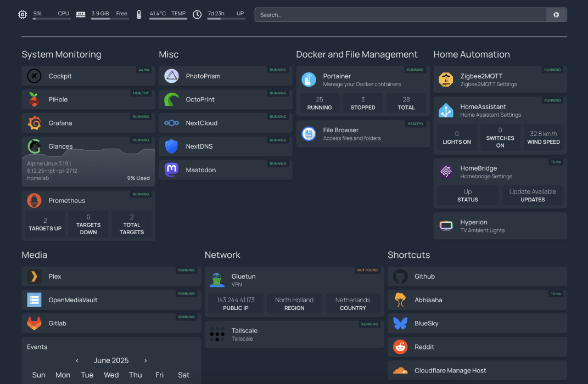Screen dimensions: 588x384
Task: Collapse Docker and File Management heading
Action: coord(357,54)
